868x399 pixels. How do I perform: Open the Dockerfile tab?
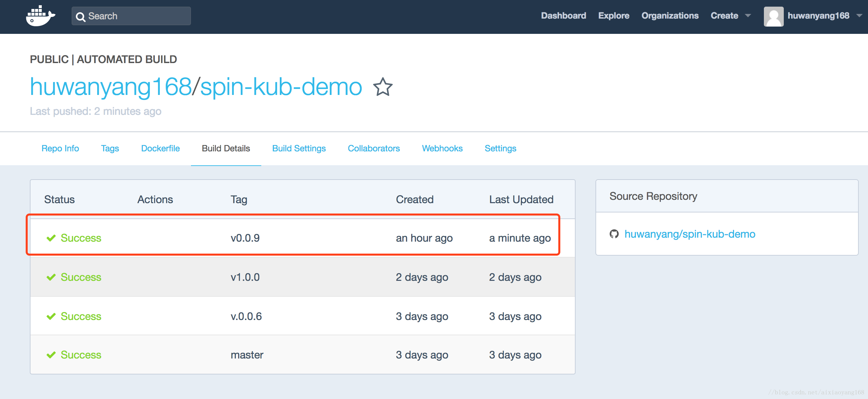coord(160,148)
